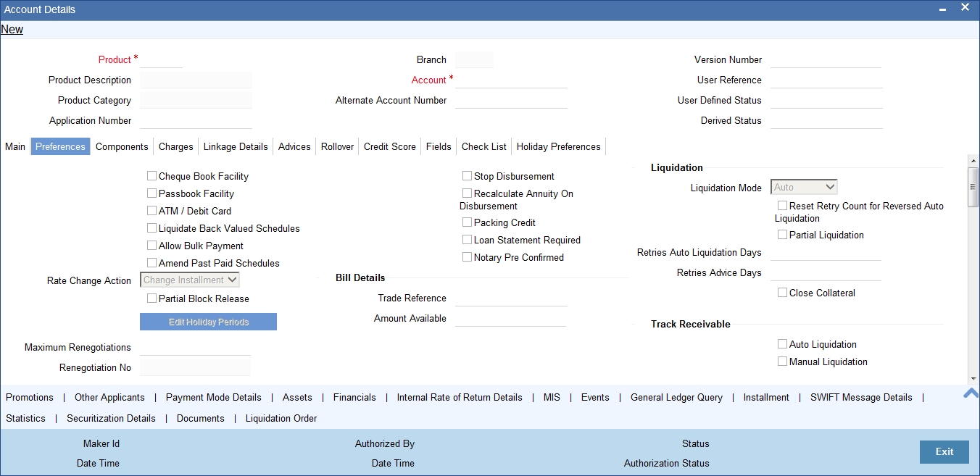Check the ATM / Debit Card option
Image resolution: width=980 pixels, height=476 pixels.
(151, 211)
